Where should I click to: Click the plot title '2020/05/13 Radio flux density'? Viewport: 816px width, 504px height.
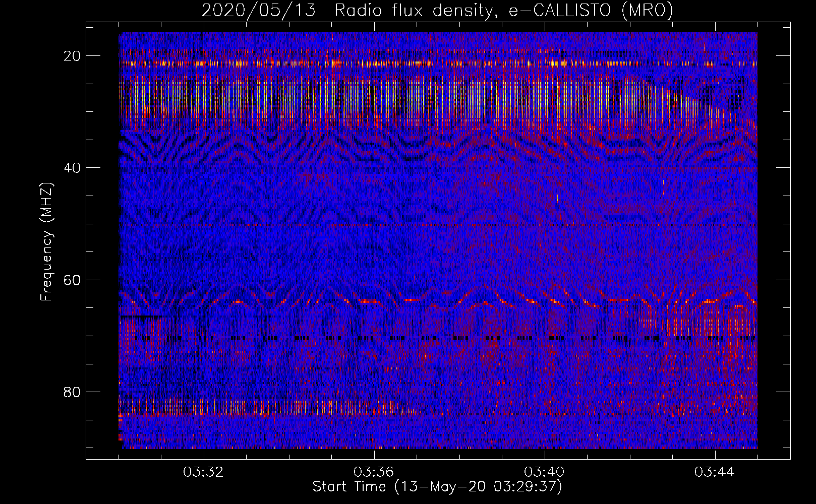tap(437, 10)
